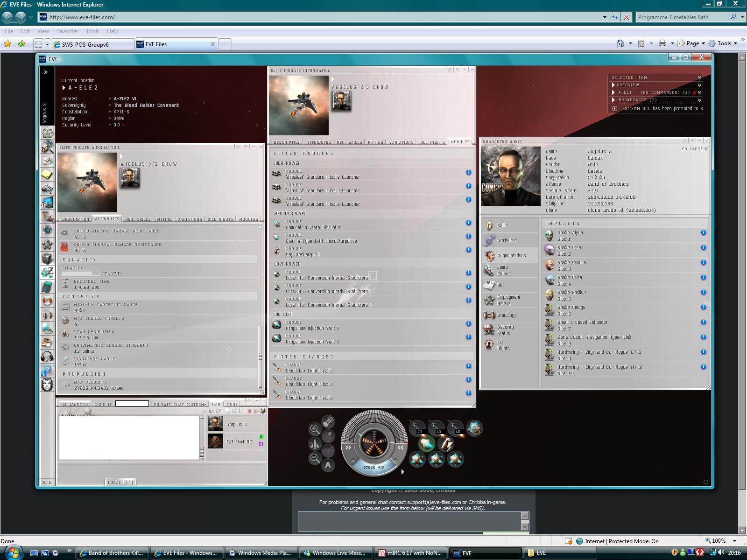Click the Add to Favorites icon
The height and width of the screenshot is (560, 747).
[21, 44]
